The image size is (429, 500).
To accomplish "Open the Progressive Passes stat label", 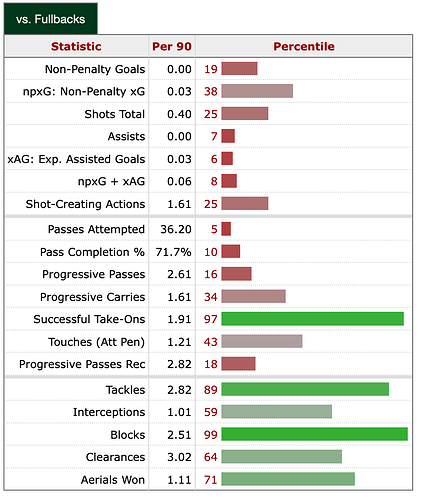I will [94, 274].
